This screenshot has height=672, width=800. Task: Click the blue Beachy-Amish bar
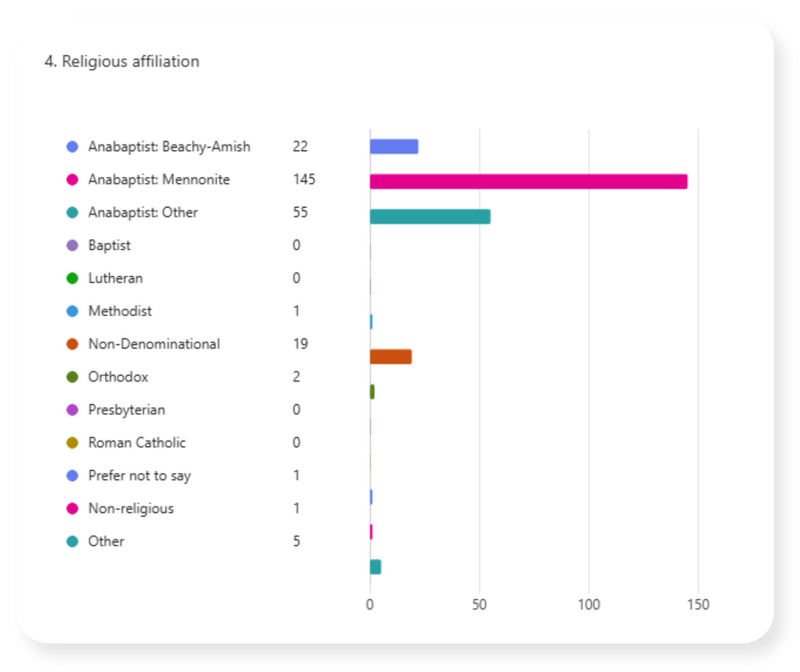394,147
